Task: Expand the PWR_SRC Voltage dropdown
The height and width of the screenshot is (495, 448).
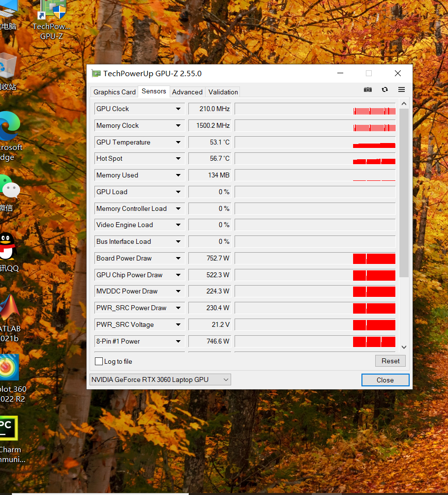Action: tap(178, 324)
